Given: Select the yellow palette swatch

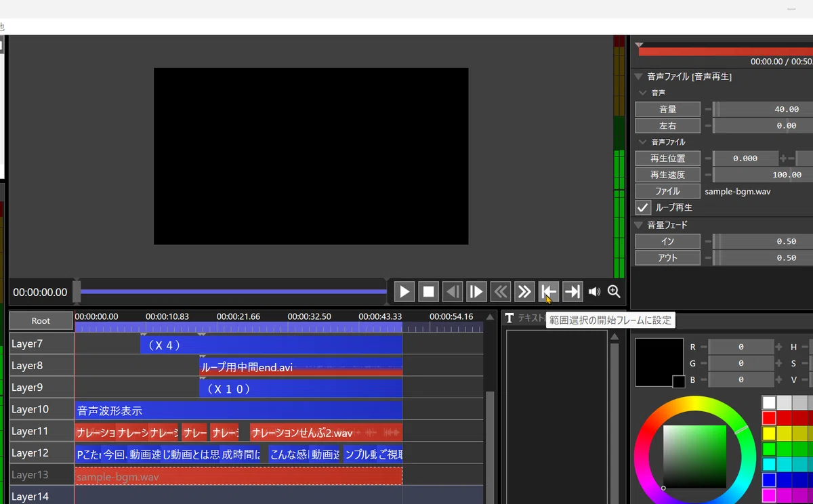Looking at the screenshot, I should pos(769,434).
